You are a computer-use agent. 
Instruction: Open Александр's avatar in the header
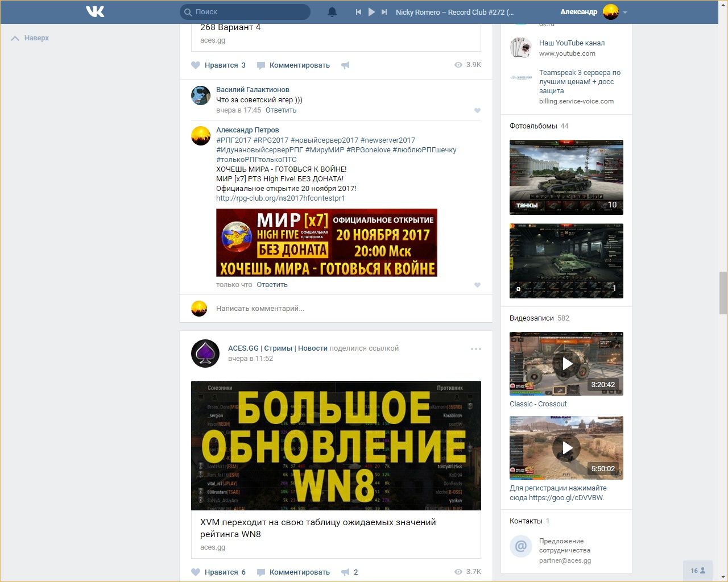click(x=611, y=12)
